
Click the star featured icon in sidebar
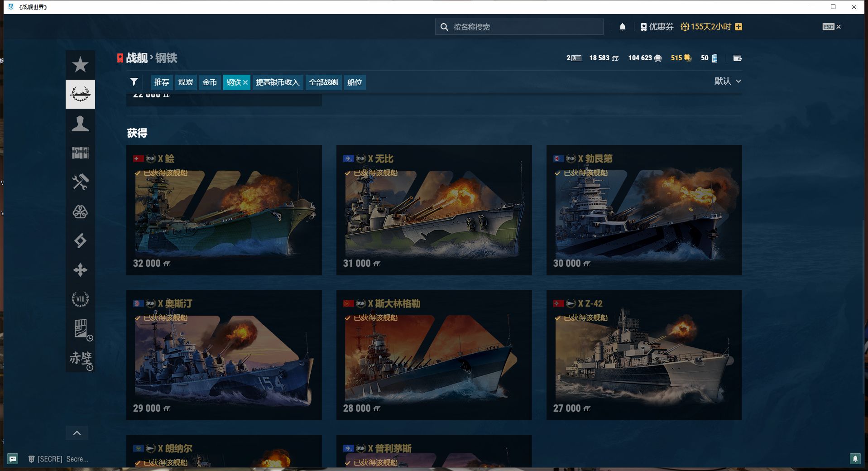(x=80, y=65)
